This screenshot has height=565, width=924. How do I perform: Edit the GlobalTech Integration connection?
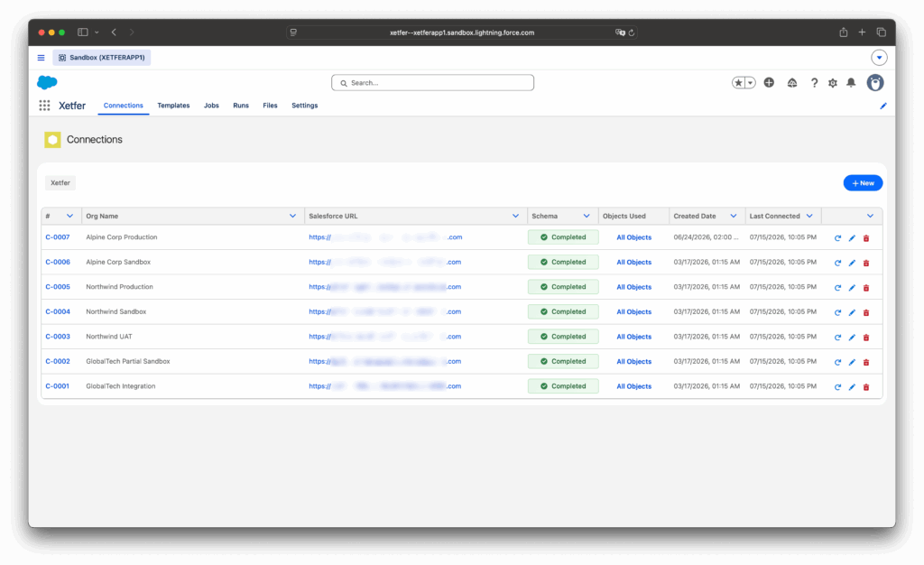click(x=852, y=386)
